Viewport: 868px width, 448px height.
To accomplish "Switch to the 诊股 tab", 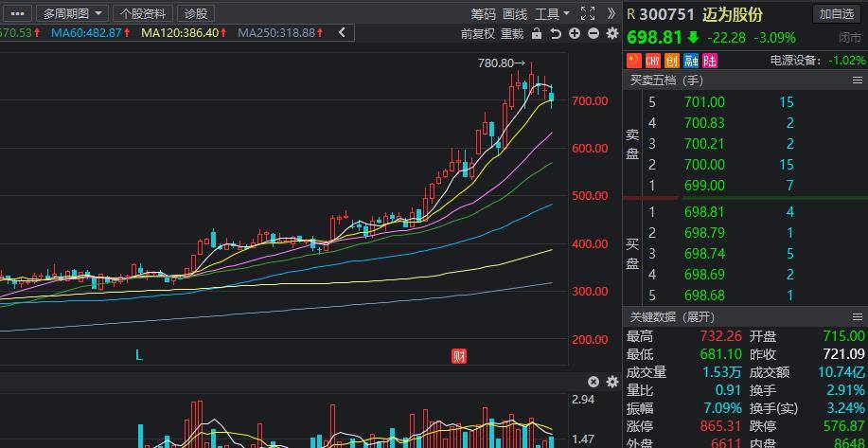I will (196, 13).
